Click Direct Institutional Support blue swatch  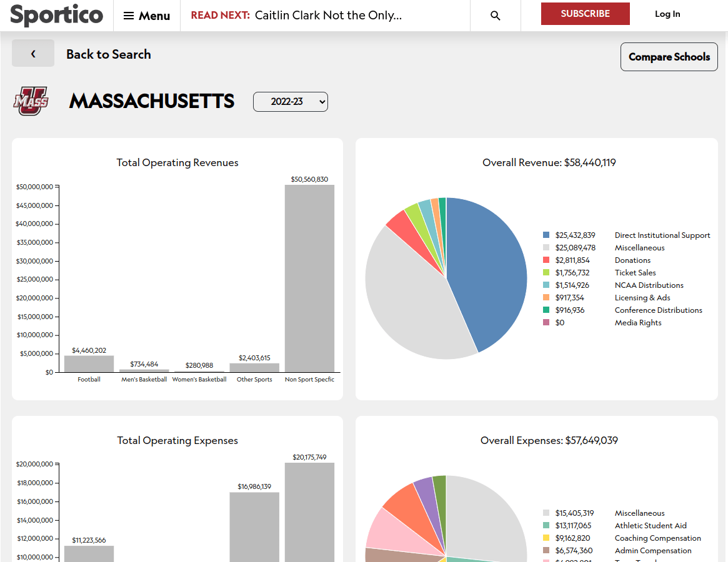[x=546, y=235]
